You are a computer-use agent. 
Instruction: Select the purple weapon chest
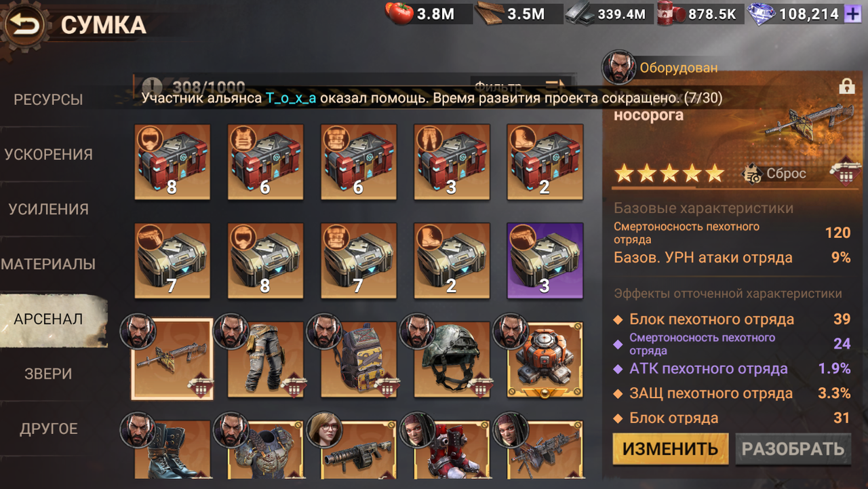[x=545, y=260]
